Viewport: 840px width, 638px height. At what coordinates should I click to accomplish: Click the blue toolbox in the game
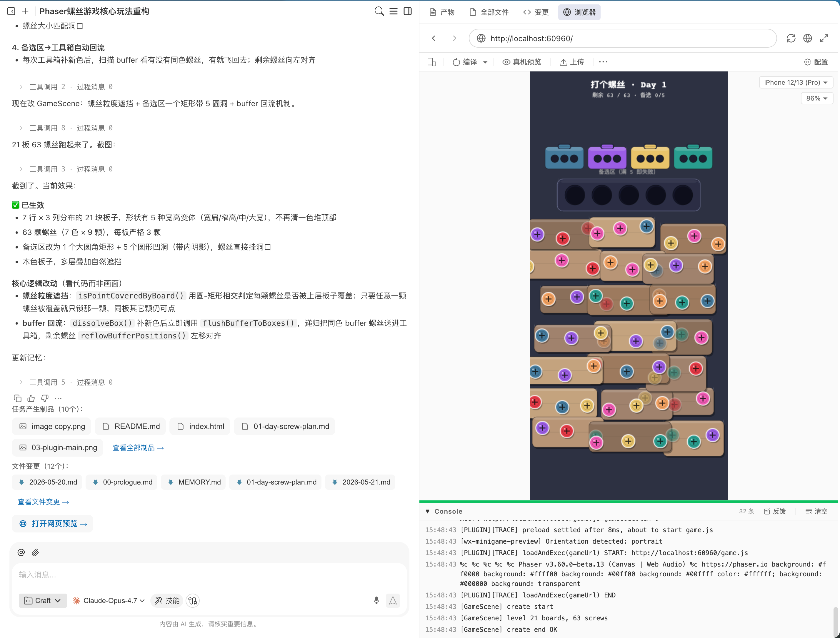[564, 157]
